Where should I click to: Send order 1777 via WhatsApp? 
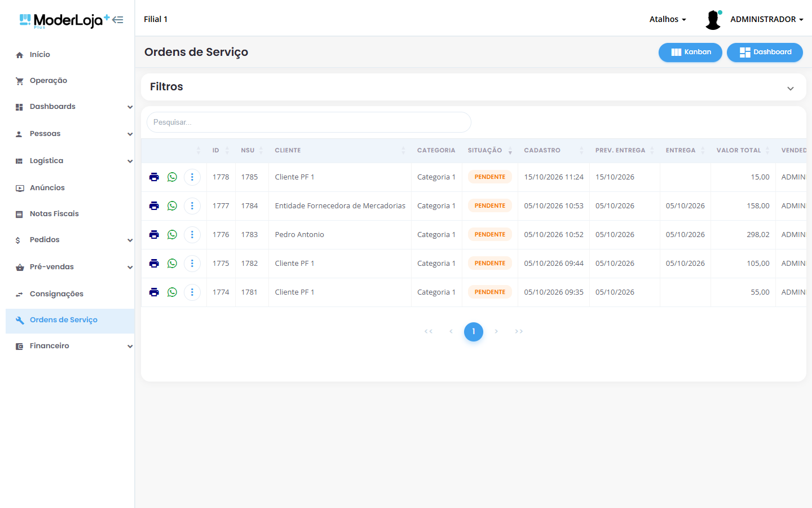[173, 206]
